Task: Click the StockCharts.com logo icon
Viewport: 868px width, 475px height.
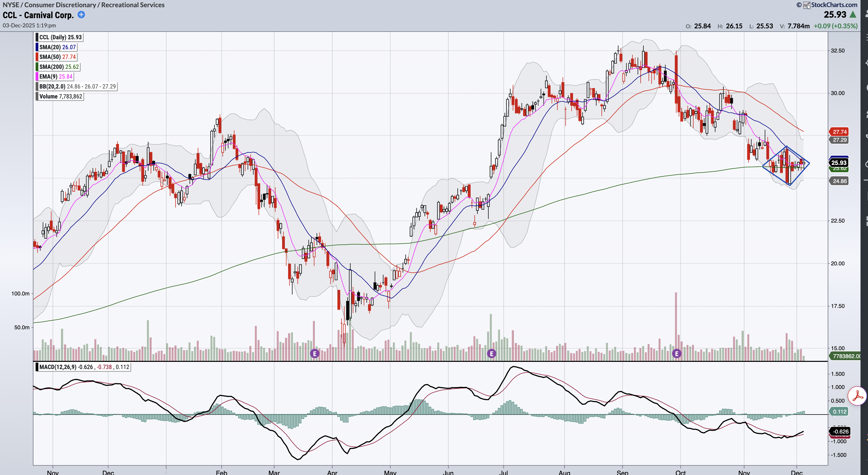Action: pos(807,5)
